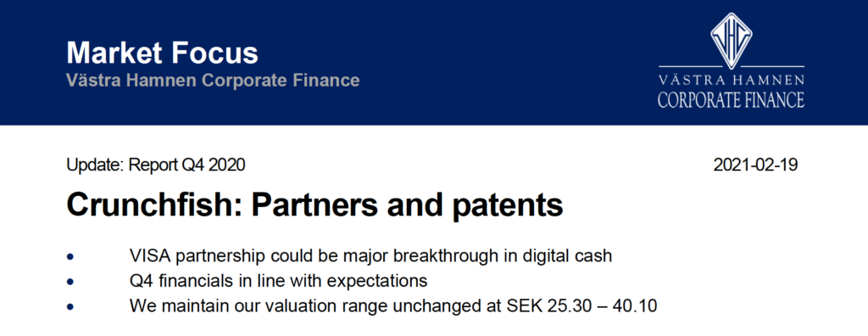The image size is (868, 336).
Task: Click the VISA partnership bullet text
Action: coord(371,256)
